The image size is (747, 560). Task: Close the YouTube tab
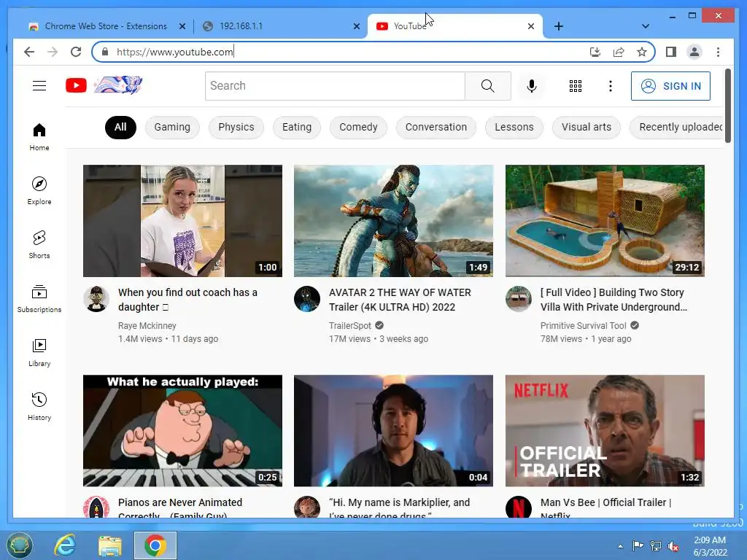[x=531, y=26]
